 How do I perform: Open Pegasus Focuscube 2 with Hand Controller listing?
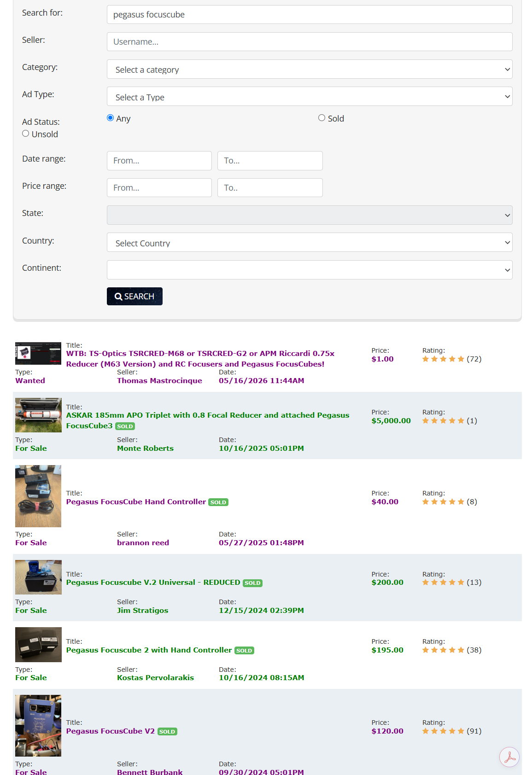click(x=149, y=650)
